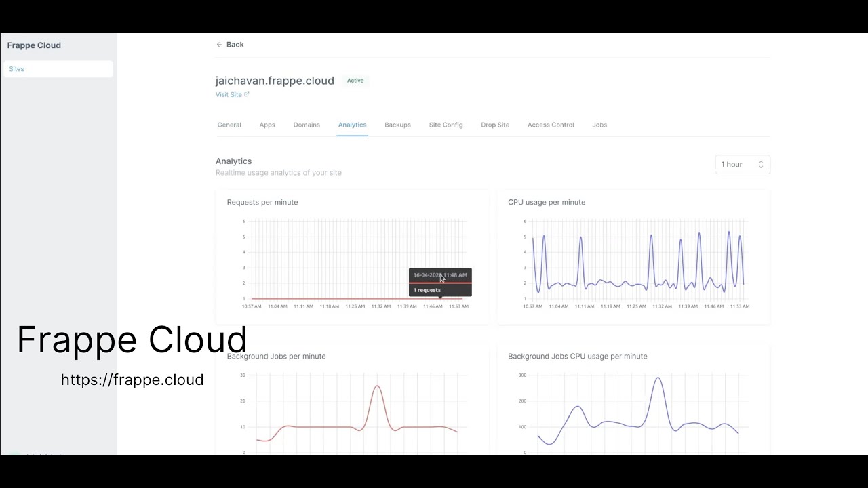Image resolution: width=868 pixels, height=488 pixels.
Task: Go back using the Back link
Action: (230, 45)
